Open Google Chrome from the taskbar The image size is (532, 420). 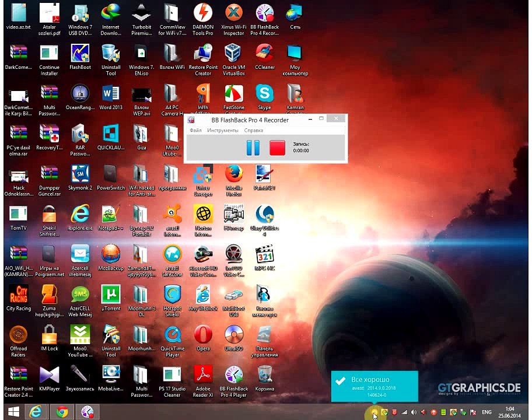tap(62, 412)
